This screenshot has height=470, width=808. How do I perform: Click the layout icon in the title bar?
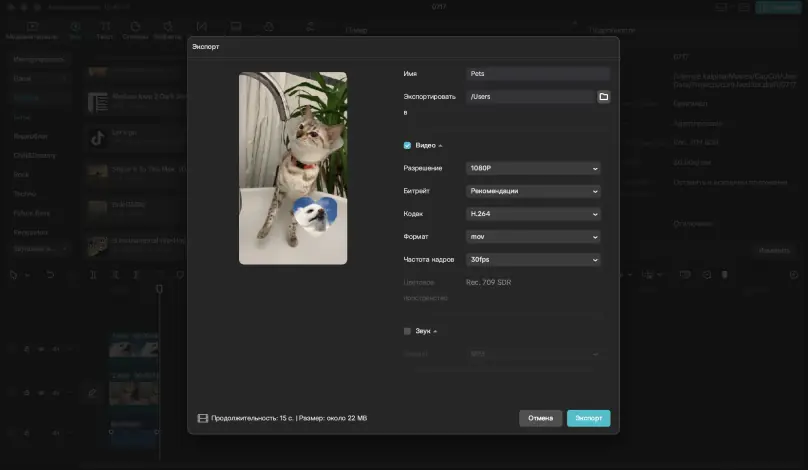point(721,7)
